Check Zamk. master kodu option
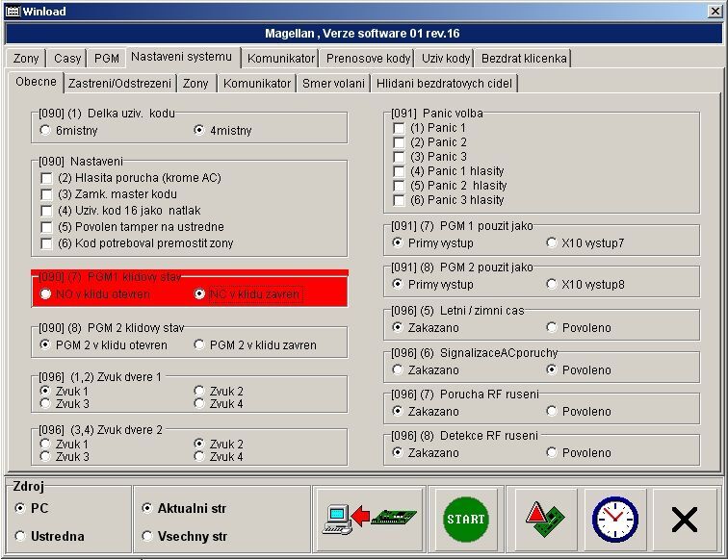728x560 pixels. [x=46, y=194]
